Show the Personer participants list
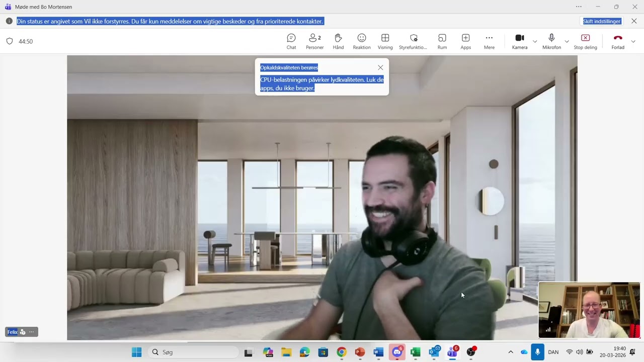The width and height of the screenshot is (644, 362). point(315,41)
